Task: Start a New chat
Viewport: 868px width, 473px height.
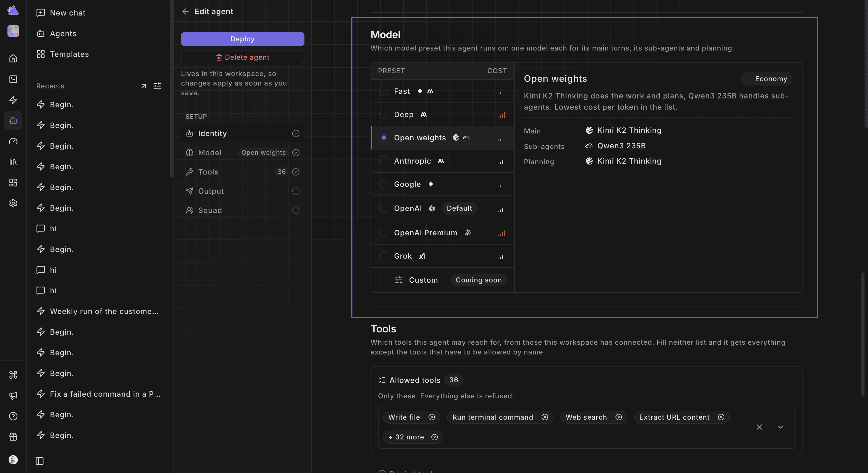Action: click(x=61, y=13)
